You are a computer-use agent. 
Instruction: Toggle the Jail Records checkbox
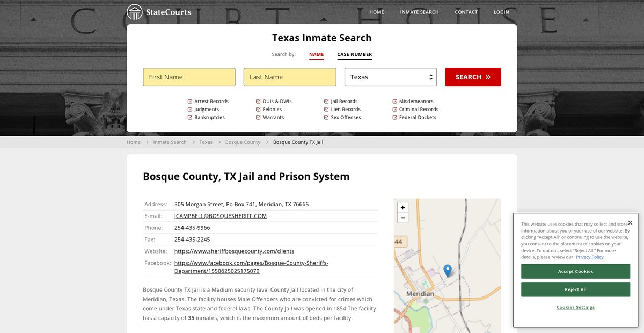coord(326,101)
